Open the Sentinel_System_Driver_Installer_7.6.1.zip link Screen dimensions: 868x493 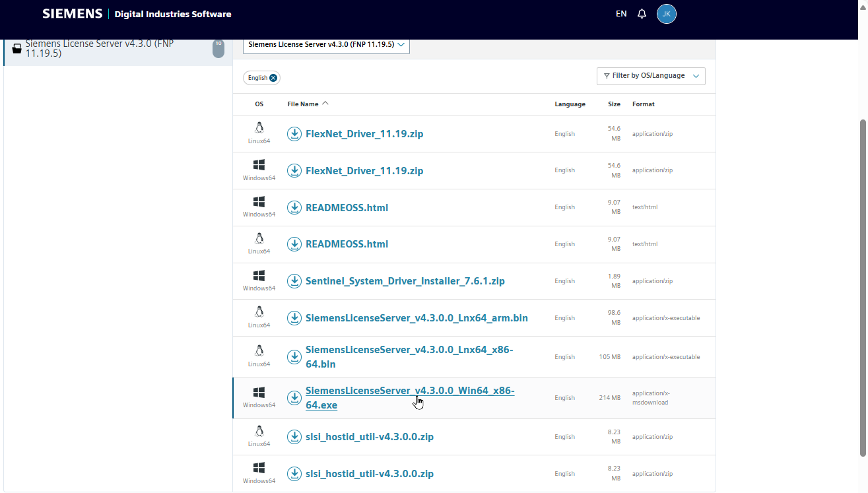(405, 281)
